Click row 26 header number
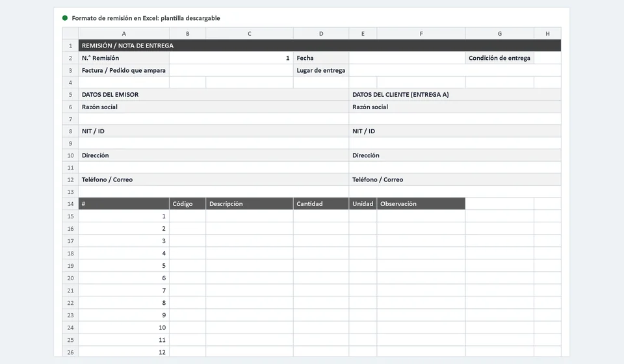 tap(70, 352)
